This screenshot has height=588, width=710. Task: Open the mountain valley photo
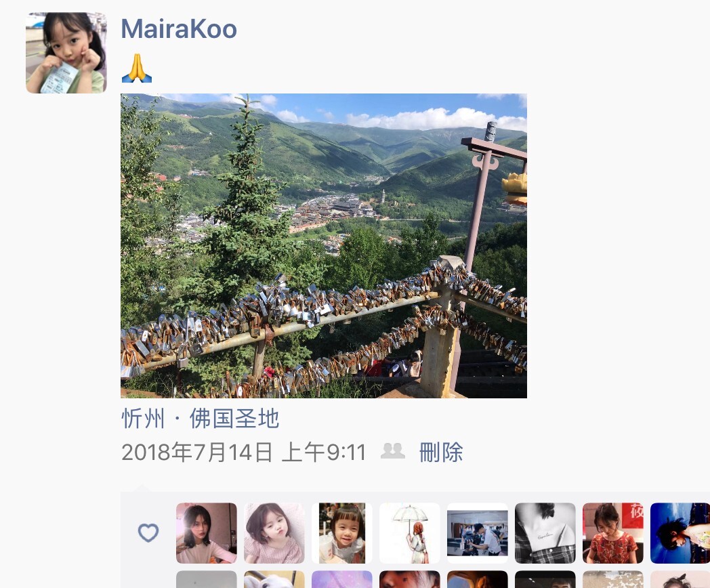point(324,246)
